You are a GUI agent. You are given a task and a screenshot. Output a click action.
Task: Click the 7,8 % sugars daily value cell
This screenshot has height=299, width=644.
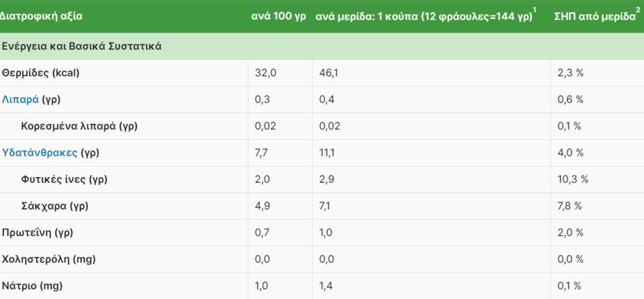click(x=569, y=206)
